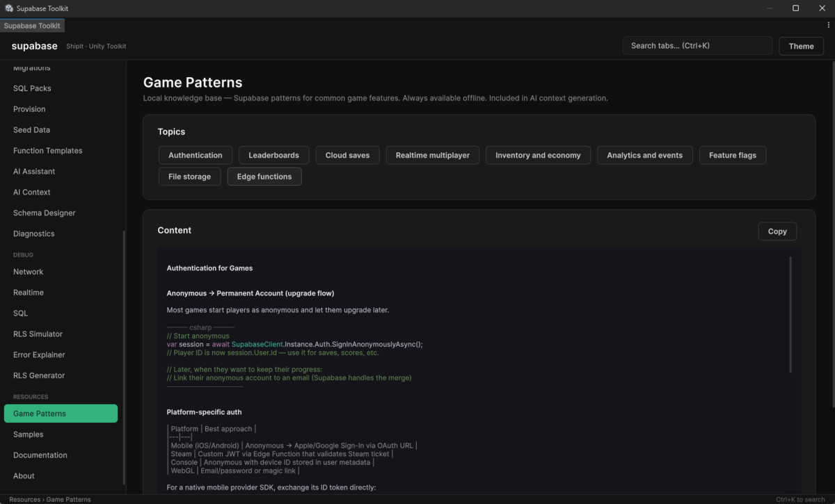Select the Feature flags topic
Screen dimensions: 835x504
point(733,155)
